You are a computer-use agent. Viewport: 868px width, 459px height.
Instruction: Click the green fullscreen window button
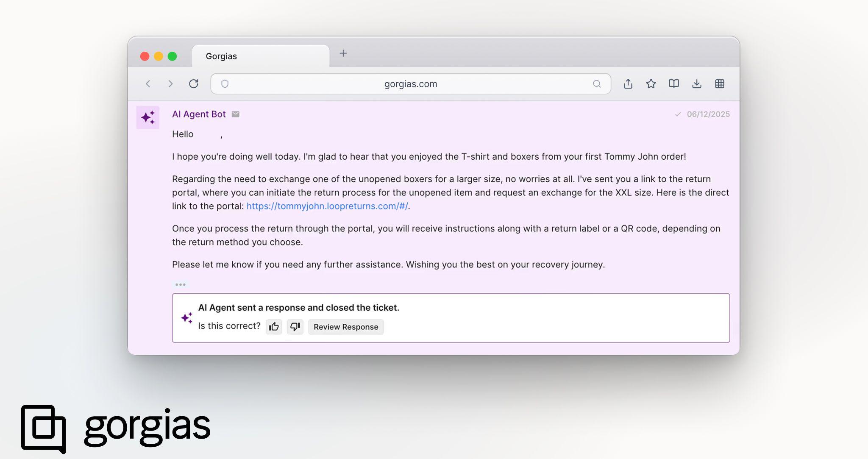pyautogui.click(x=172, y=56)
